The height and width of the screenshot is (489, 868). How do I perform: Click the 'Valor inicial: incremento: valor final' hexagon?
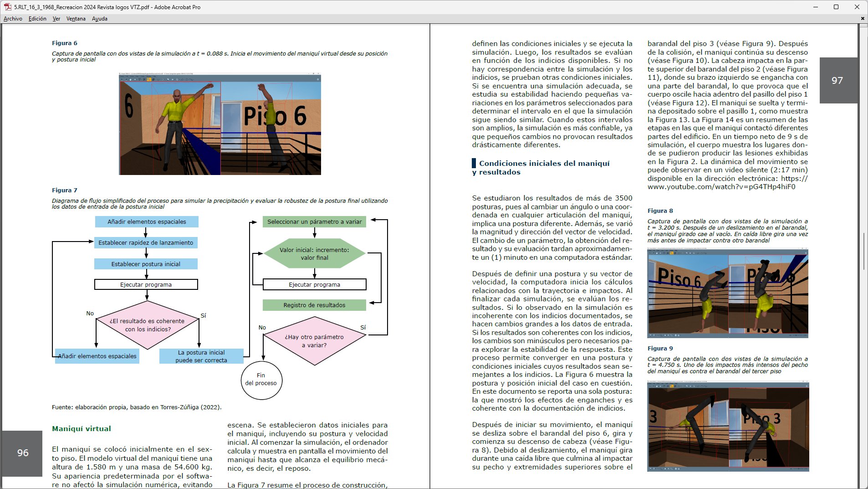click(x=314, y=253)
